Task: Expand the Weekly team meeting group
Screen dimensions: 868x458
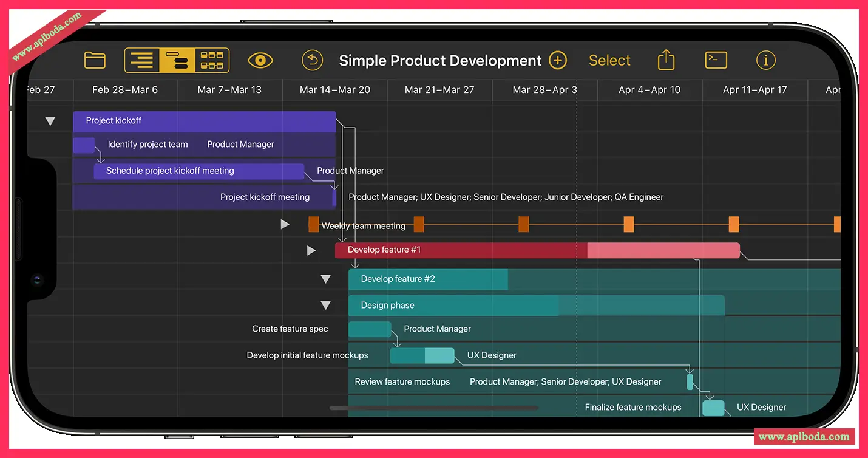Action: point(285,224)
